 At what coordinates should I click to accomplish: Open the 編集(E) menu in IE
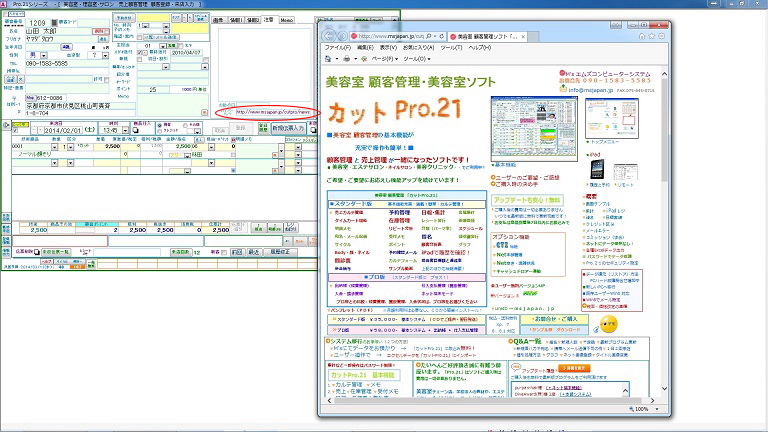coord(365,48)
